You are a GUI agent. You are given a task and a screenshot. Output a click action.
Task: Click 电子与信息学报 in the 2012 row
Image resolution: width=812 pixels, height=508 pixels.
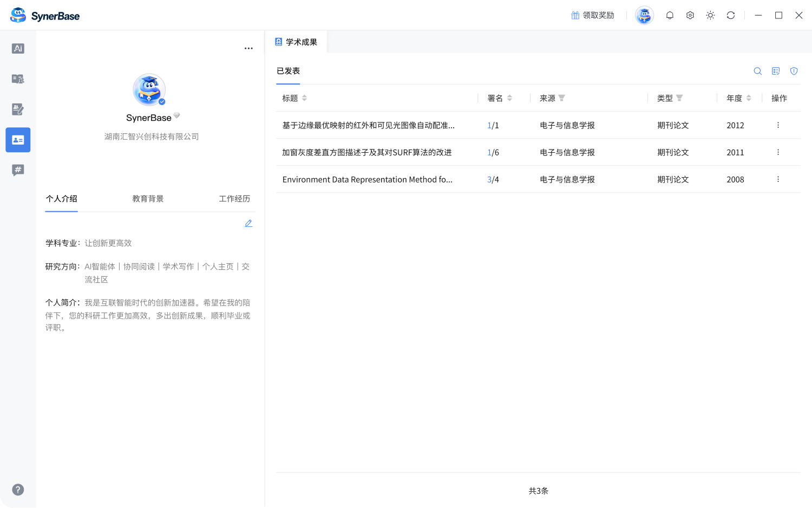point(567,125)
